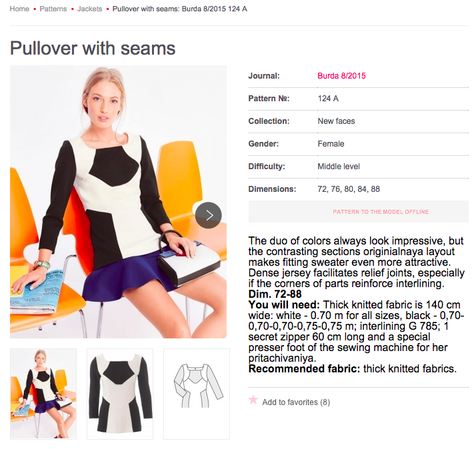The height and width of the screenshot is (449, 476).
Task: Click the dimensions 72, 76, 80, 84, 88 value
Action: tap(349, 189)
